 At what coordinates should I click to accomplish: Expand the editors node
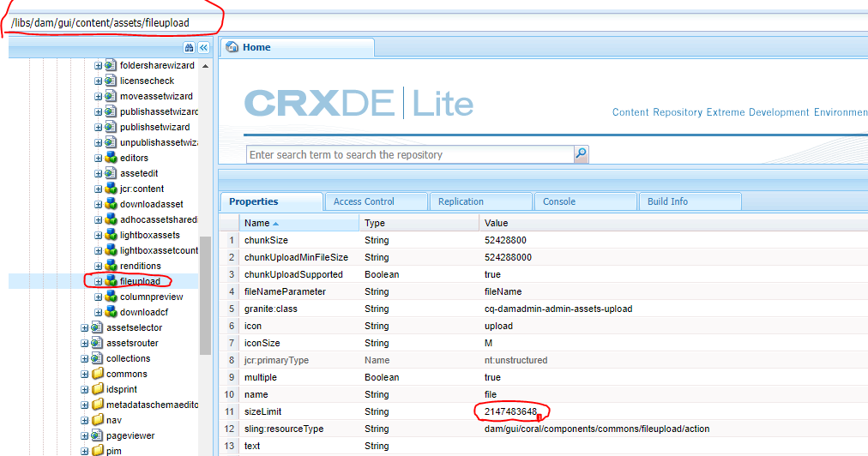coord(98,158)
